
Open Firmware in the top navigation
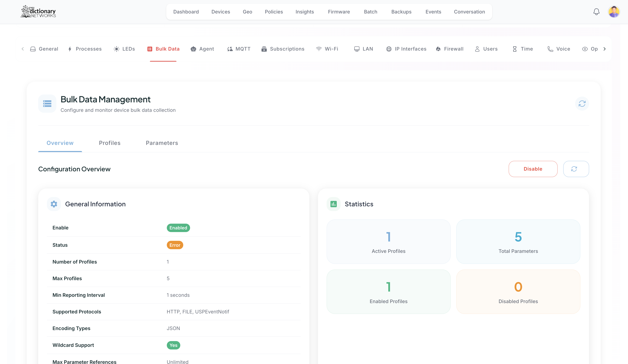[x=339, y=12]
